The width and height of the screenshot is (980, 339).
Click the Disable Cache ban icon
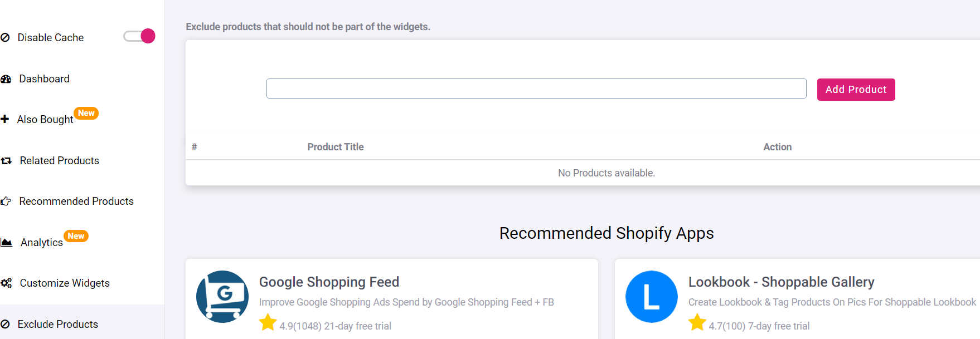click(5, 37)
